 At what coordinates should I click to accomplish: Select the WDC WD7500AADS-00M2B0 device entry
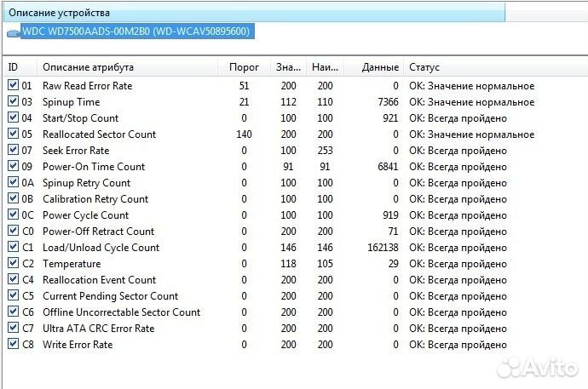[x=135, y=31]
